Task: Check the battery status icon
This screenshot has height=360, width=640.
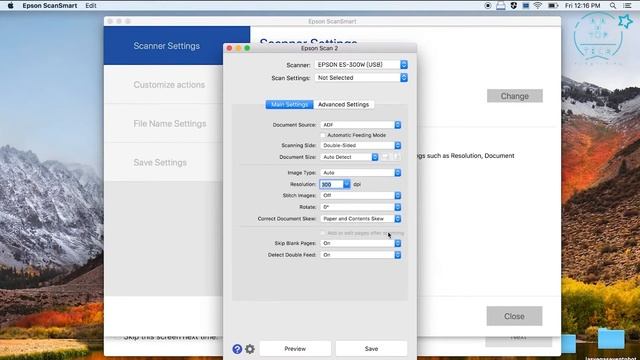Action: pos(553,6)
